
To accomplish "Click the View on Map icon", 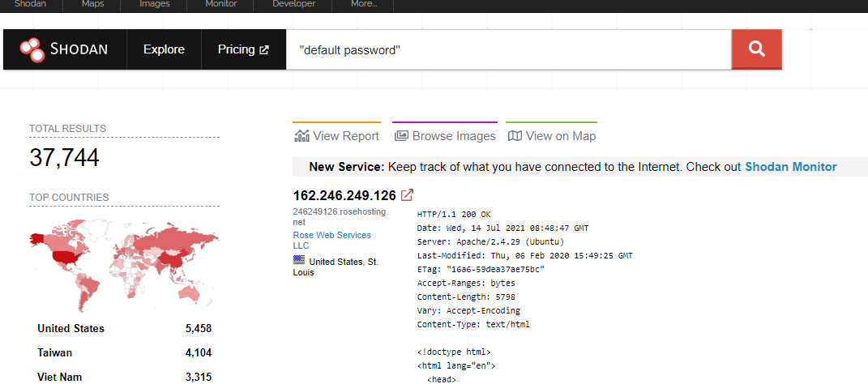I will 515,136.
